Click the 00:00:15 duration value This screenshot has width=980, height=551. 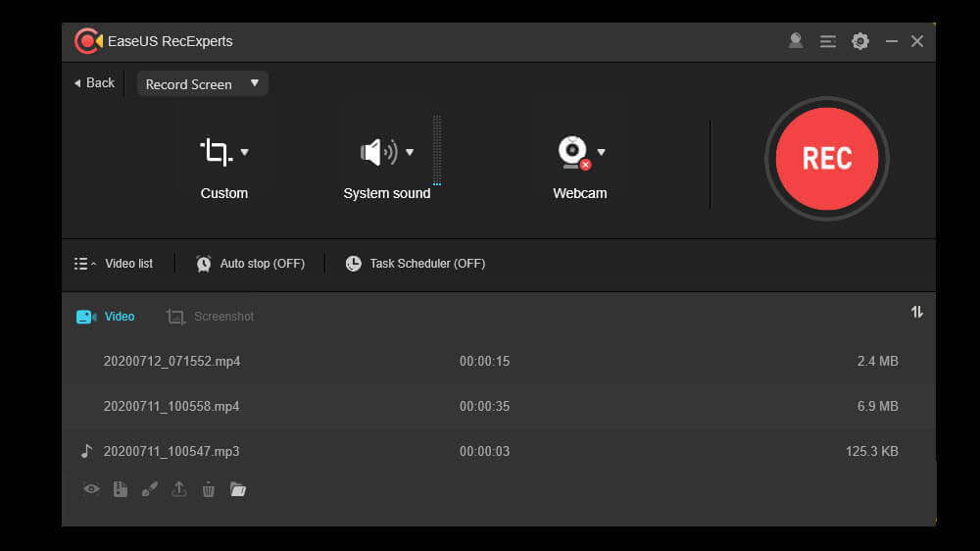coord(484,362)
